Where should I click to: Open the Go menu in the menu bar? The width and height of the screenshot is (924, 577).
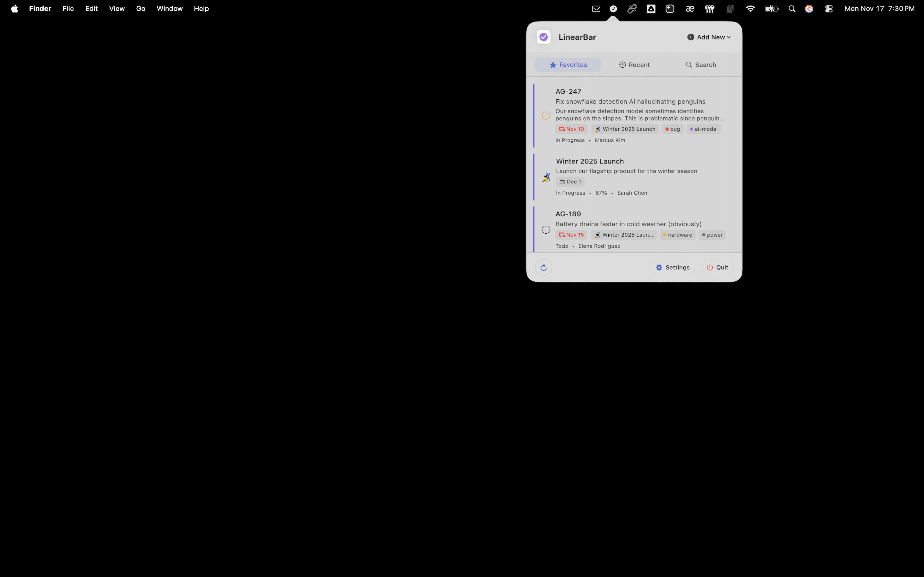pos(141,8)
